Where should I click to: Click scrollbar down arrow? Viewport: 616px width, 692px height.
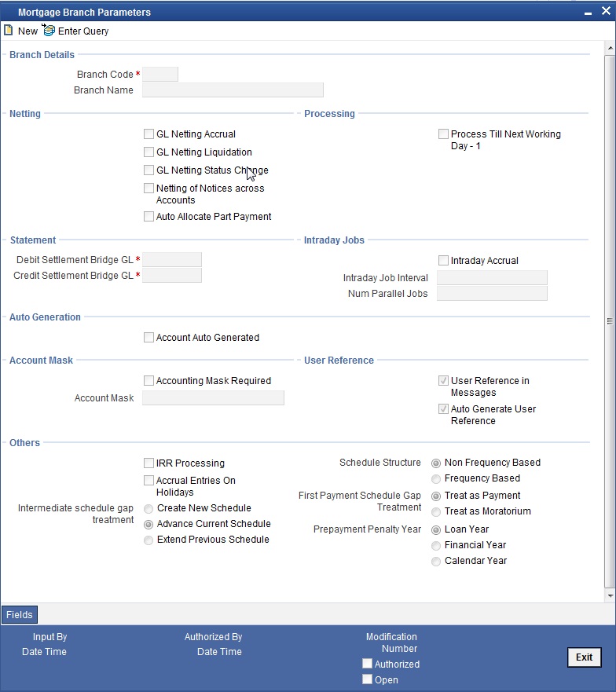[610, 596]
